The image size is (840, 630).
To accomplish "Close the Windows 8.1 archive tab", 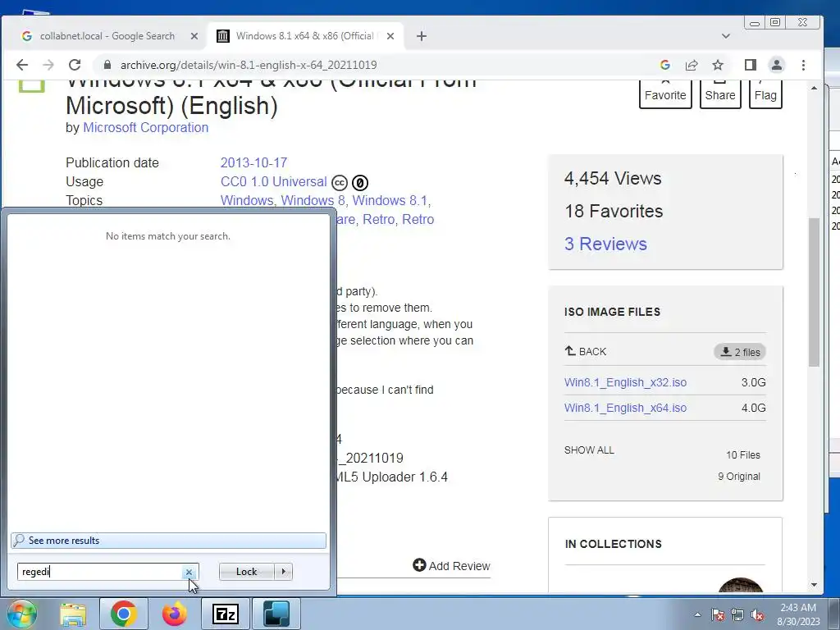I will (390, 36).
